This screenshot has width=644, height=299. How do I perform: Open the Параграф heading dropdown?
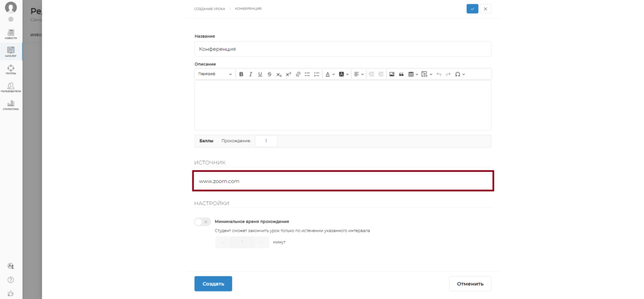pyautogui.click(x=215, y=74)
